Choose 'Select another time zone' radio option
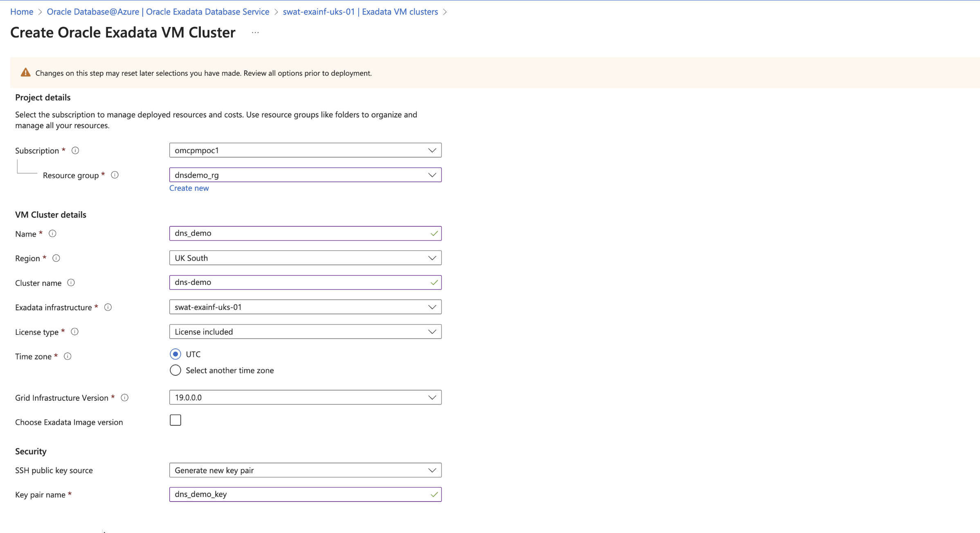This screenshot has width=980, height=533. pos(175,370)
